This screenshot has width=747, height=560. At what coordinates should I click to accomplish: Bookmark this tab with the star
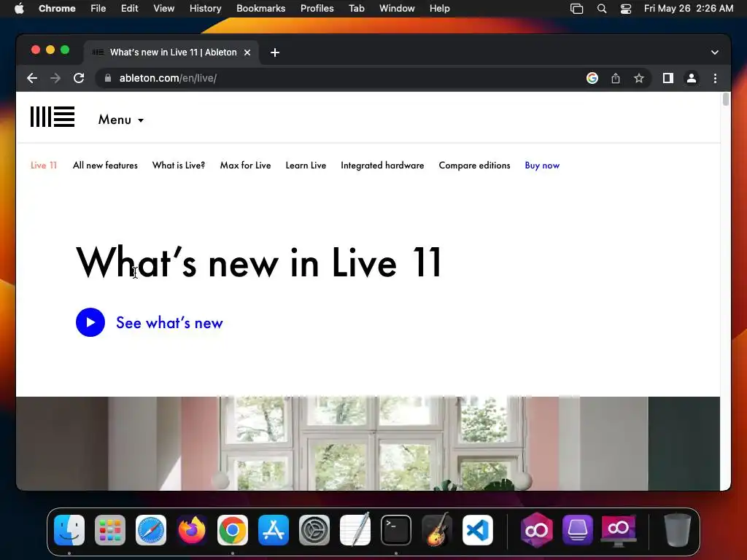pyautogui.click(x=639, y=78)
